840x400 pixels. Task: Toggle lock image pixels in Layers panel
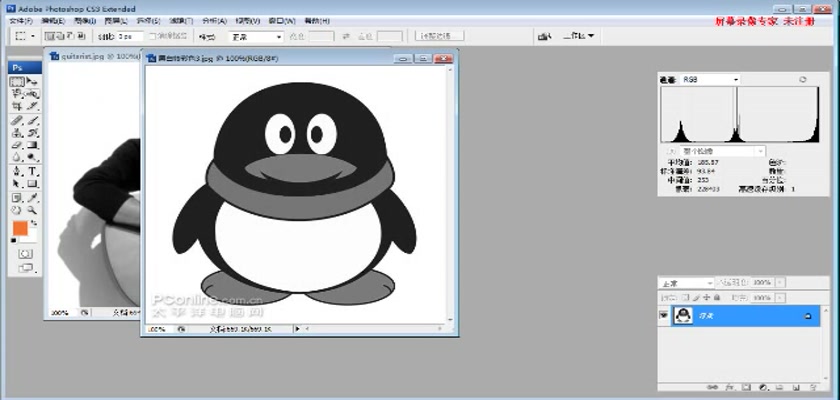tap(696, 298)
